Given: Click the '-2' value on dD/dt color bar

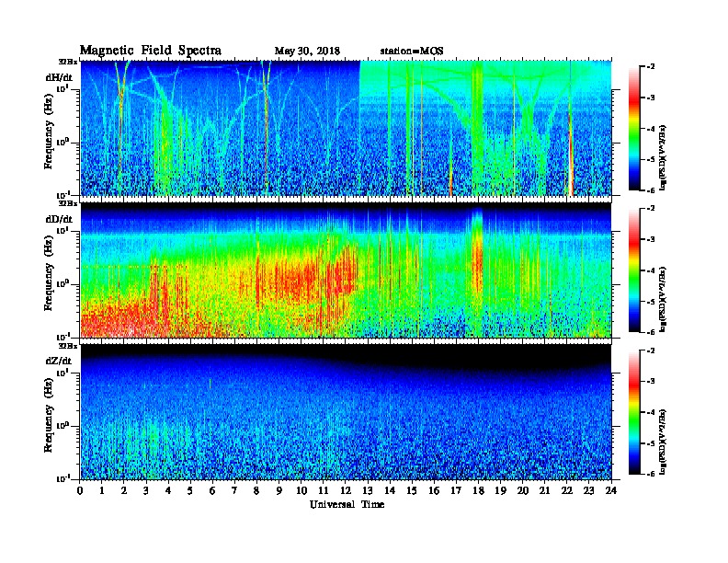Looking at the screenshot, I should [651, 209].
